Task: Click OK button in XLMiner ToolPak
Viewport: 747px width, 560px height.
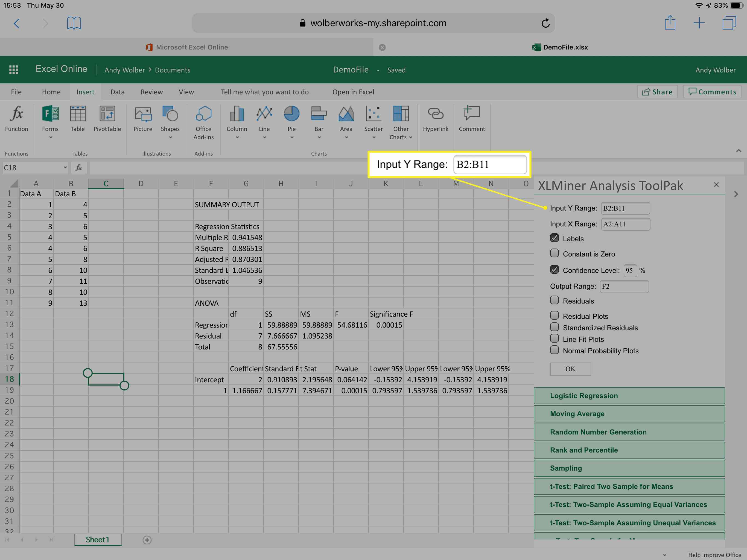Action: (569, 369)
